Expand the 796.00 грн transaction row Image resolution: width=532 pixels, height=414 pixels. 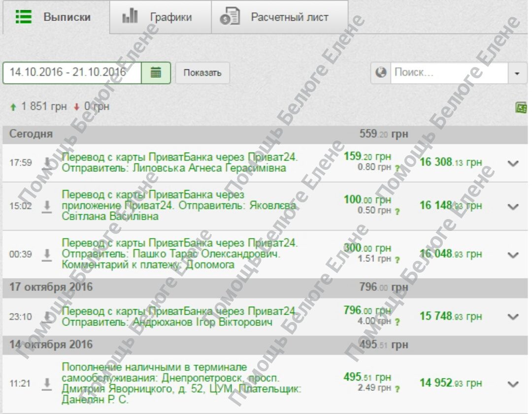pyautogui.click(x=513, y=317)
